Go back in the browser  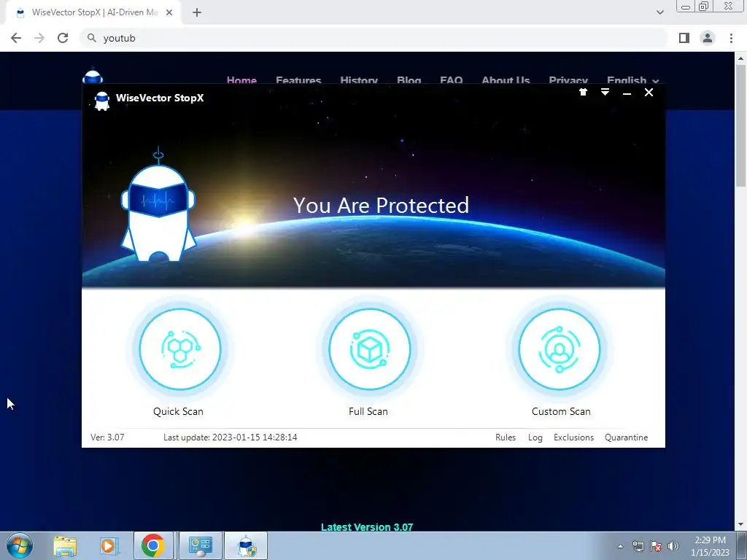[x=16, y=38]
